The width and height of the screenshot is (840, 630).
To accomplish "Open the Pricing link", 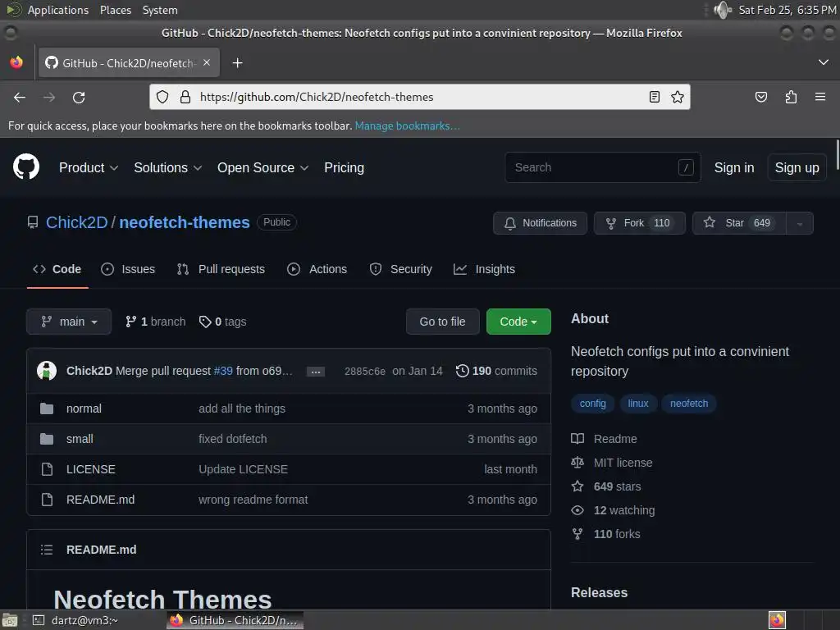I will 344,167.
